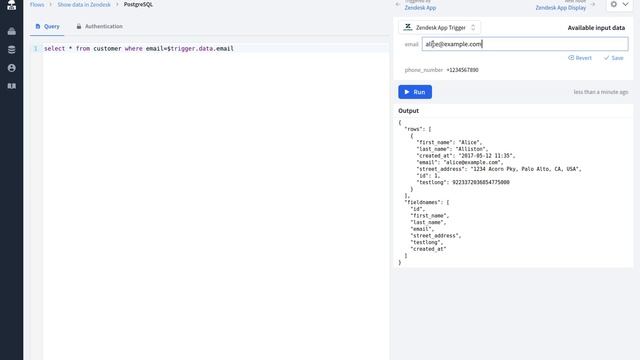Open the Zendesk App Trigger selector
The image size is (640, 360).
pyautogui.click(x=439, y=27)
